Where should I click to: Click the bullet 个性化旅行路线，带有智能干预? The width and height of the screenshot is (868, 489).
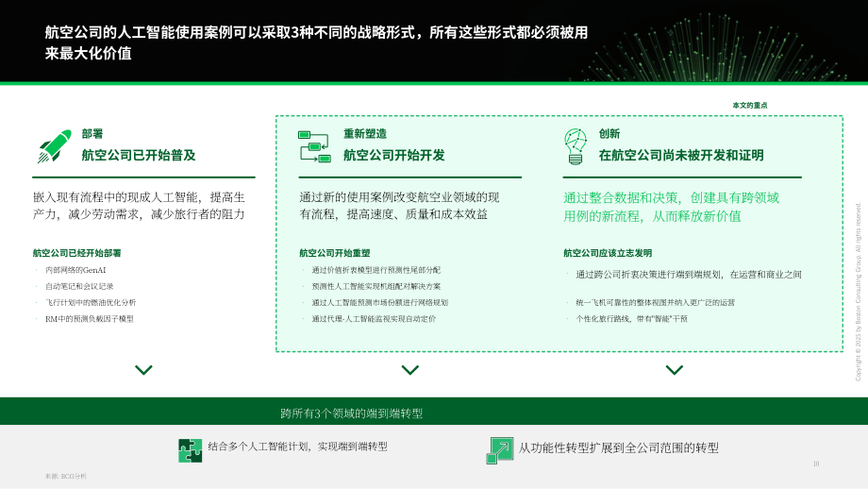[x=631, y=319]
